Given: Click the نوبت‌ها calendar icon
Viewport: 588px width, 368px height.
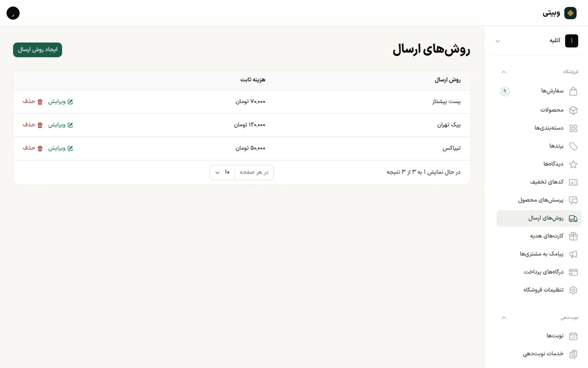Looking at the screenshot, I should 573,336.
